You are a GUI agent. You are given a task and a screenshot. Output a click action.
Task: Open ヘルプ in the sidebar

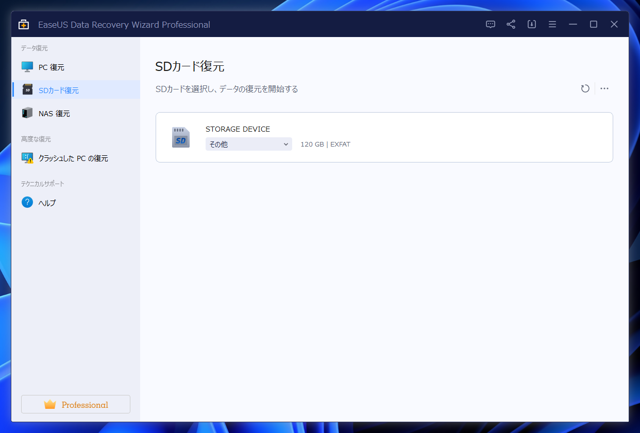(76, 202)
